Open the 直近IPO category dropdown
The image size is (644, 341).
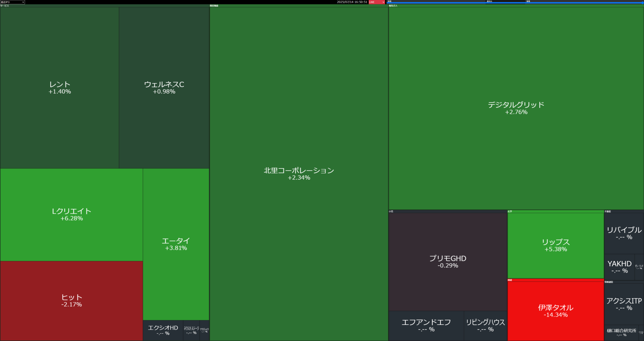(x=12, y=2)
